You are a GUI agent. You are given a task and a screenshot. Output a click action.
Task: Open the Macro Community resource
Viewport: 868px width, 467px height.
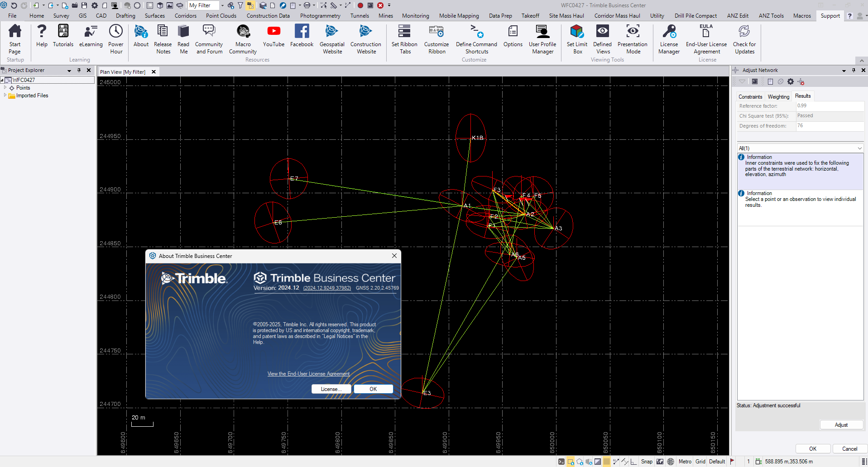click(243, 39)
